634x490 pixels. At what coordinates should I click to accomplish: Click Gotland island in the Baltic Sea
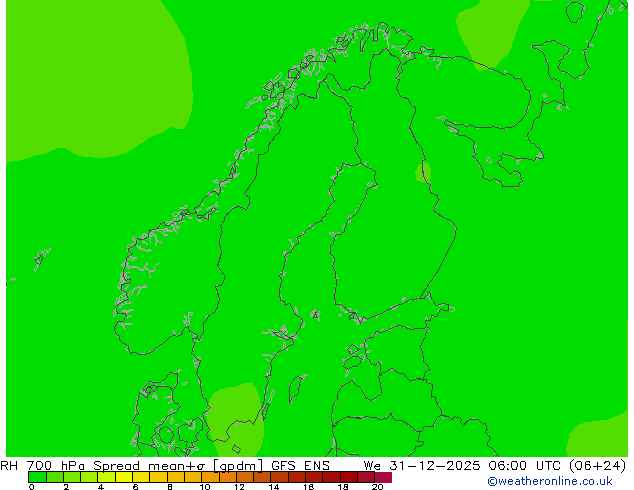[x=296, y=388]
